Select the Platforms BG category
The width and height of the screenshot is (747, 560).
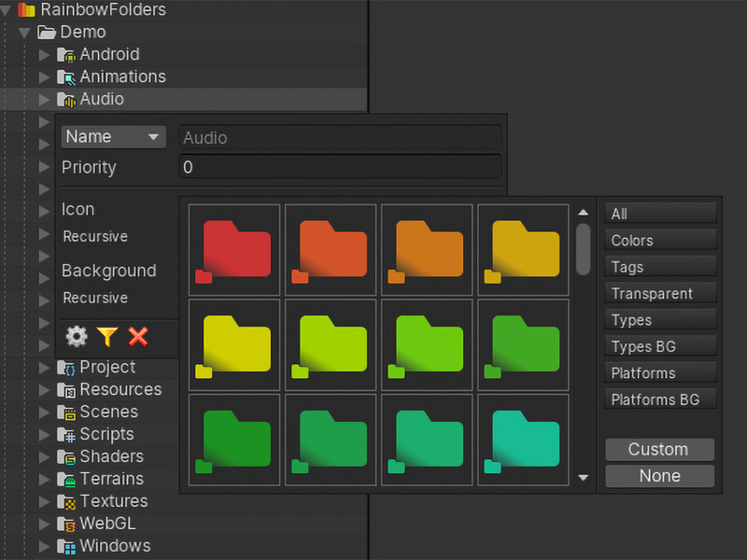(660, 399)
